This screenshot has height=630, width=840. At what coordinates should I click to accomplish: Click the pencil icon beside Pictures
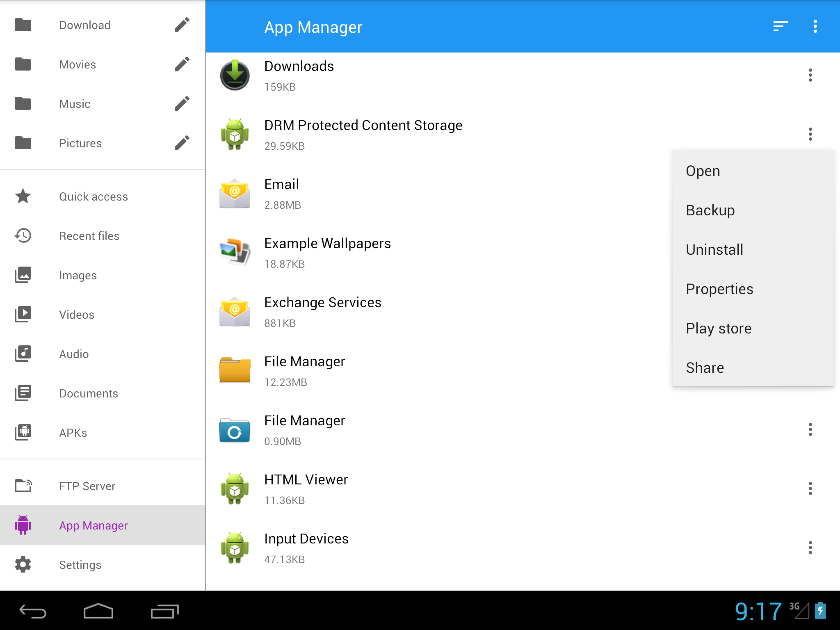(182, 143)
